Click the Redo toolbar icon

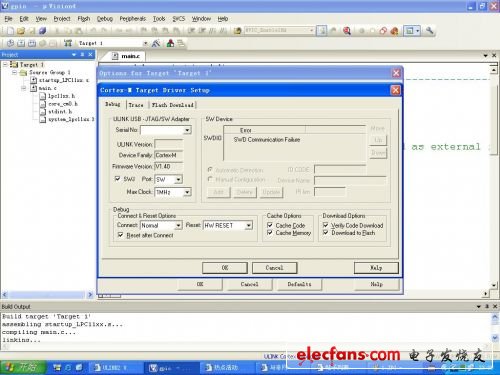[104, 31]
